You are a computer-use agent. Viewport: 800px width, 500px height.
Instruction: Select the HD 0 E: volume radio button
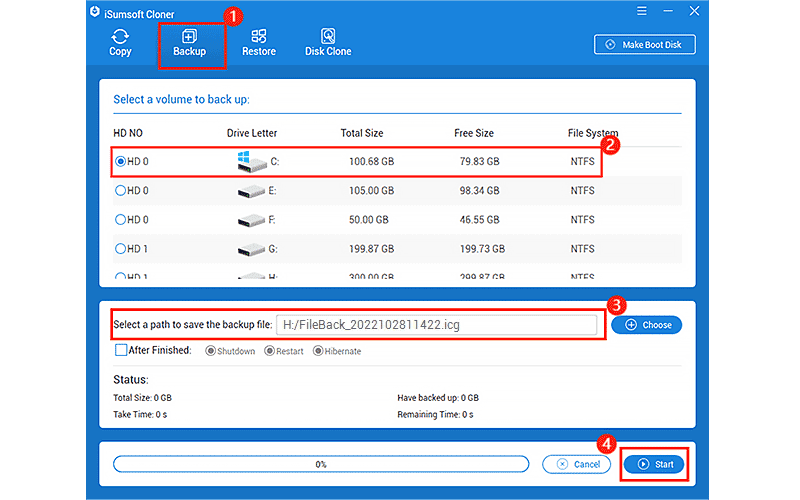coord(120,190)
